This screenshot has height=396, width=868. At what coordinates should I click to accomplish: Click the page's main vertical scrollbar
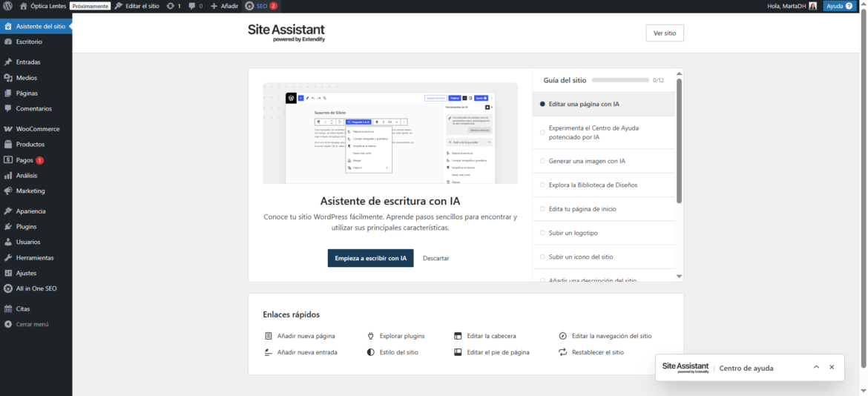(864, 189)
